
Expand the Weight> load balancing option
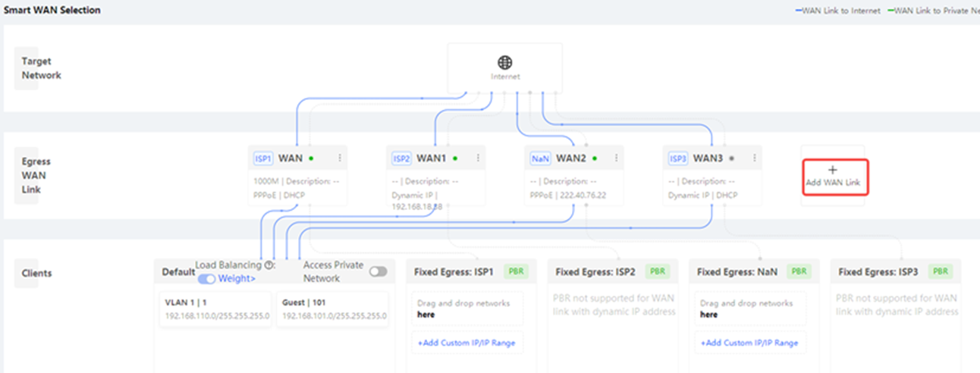coord(237,279)
